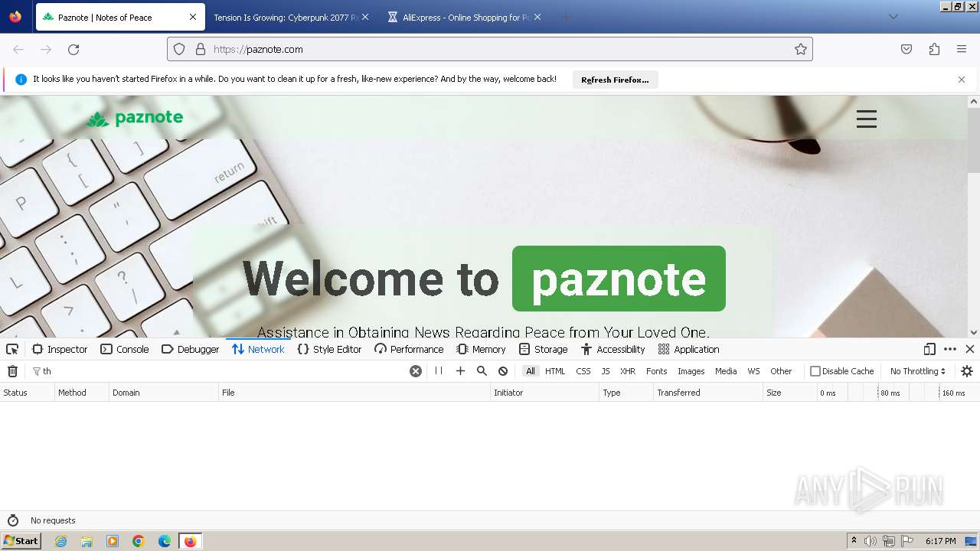The width and height of the screenshot is (980, 551).
Task: Click the page scrollbar down arrow
Action: [974, 332]
